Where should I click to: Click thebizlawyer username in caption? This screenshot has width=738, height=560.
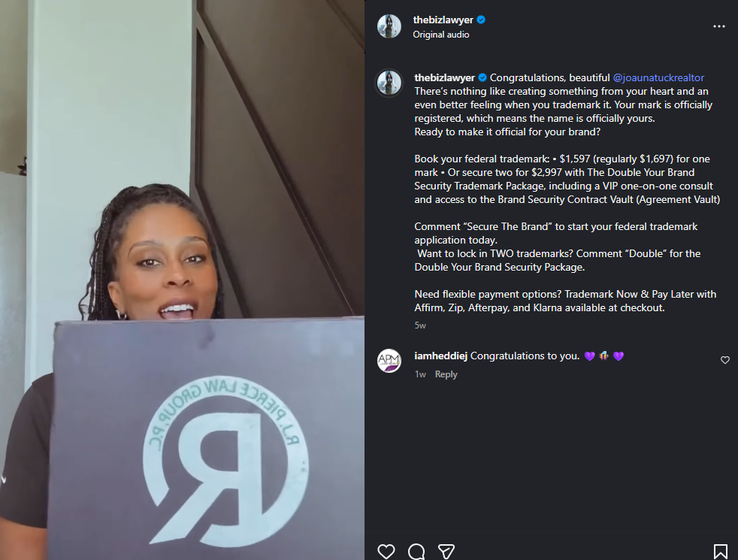point(444,77)
